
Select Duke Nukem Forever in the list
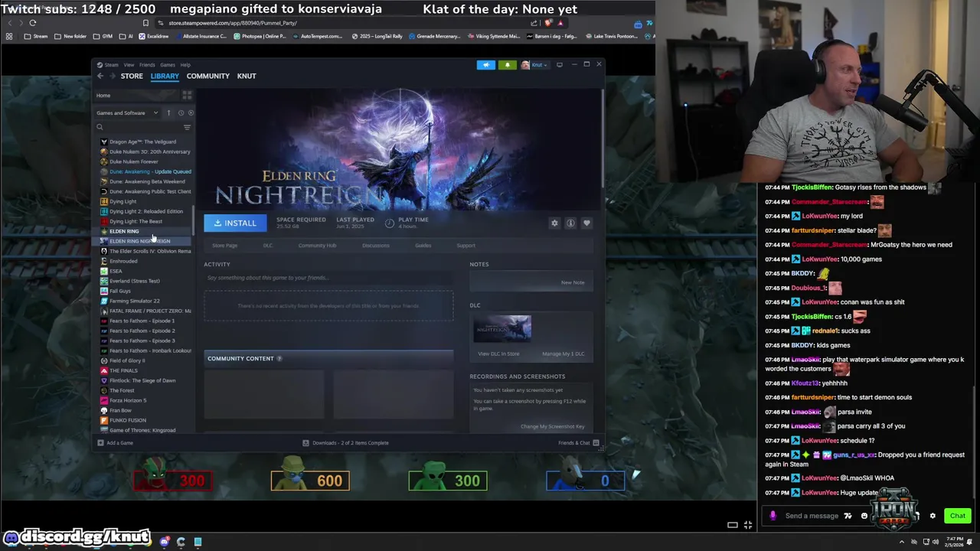pos(134,161)
